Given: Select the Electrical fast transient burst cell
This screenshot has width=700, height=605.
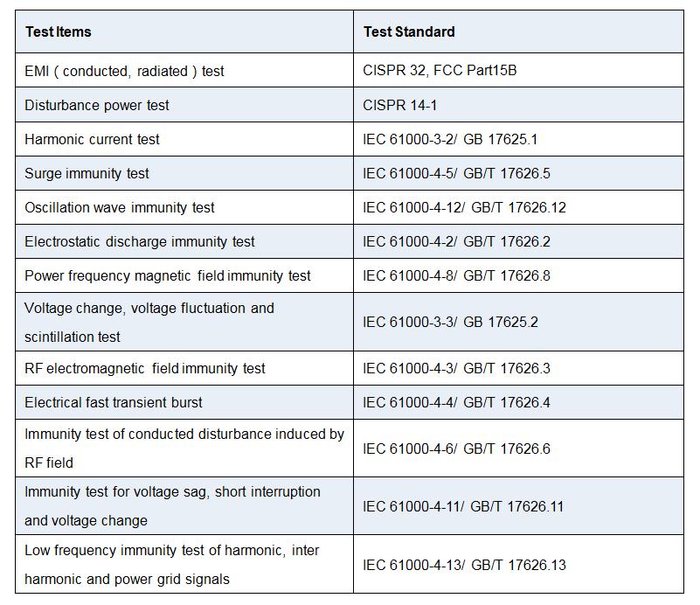Looking at the screenshot, I should coord(114,402).
